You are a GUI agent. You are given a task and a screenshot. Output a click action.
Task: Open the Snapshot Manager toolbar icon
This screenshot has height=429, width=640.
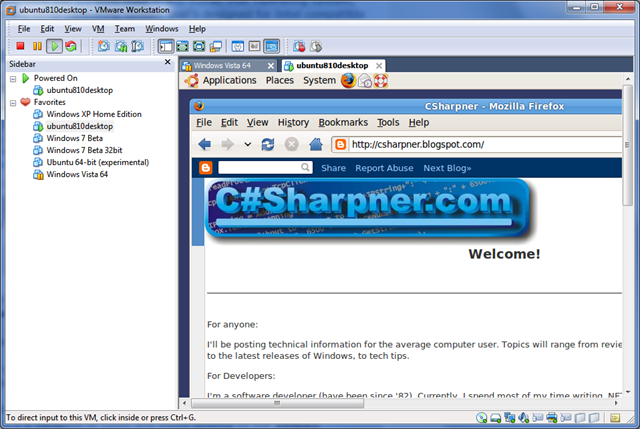[x=138, y=46]
